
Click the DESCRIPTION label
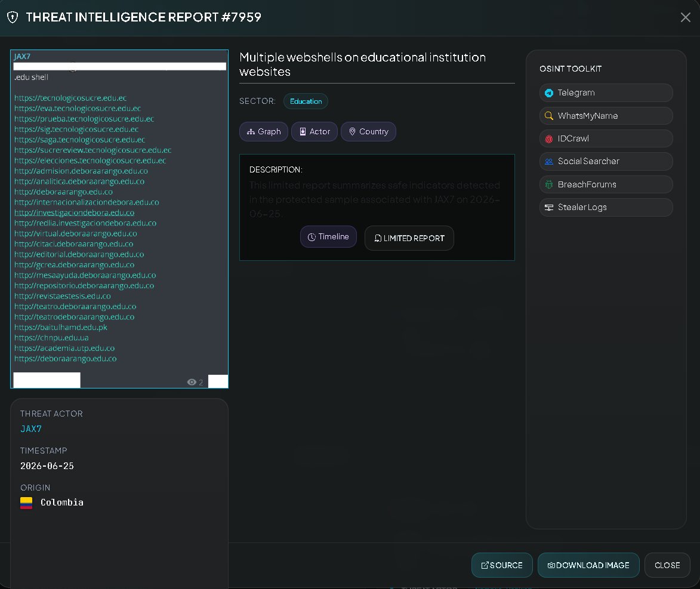(x=276, y=169)
